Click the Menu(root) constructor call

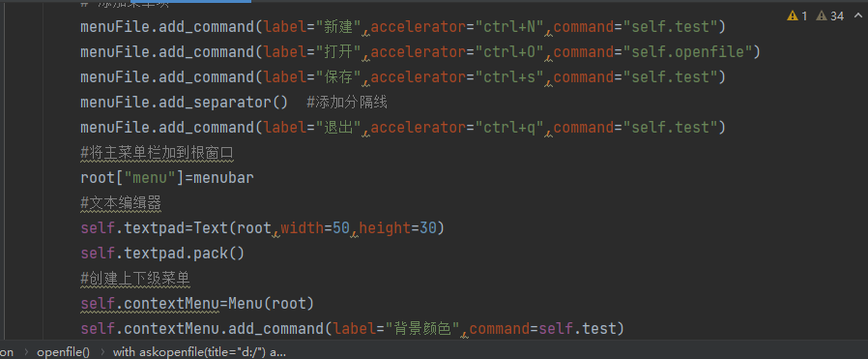tap(272, 304)
